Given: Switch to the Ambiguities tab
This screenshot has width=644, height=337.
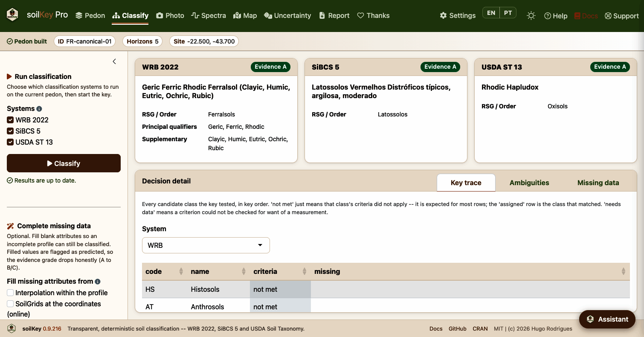Looking at the screenshot, I should pos(529,183).
